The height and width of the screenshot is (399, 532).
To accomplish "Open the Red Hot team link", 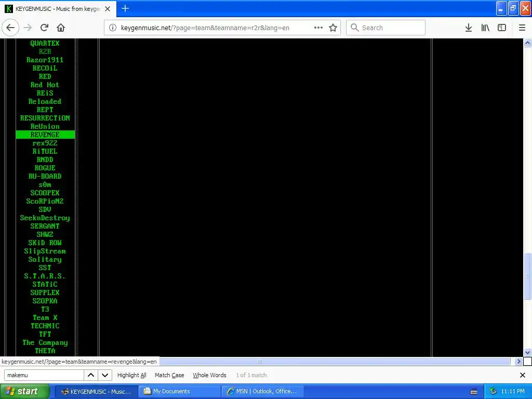I will pyautogui.click(x=45, y=85).
